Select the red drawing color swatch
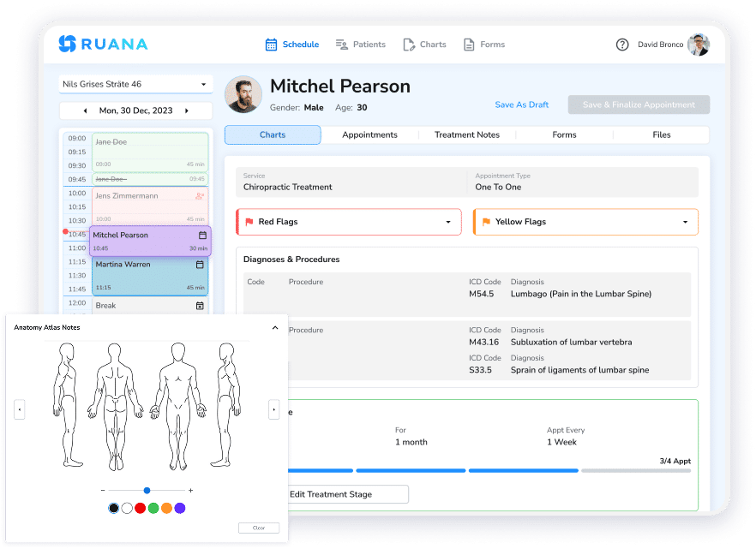Viewport: 756px width, 549px height. tap(140, 508)
